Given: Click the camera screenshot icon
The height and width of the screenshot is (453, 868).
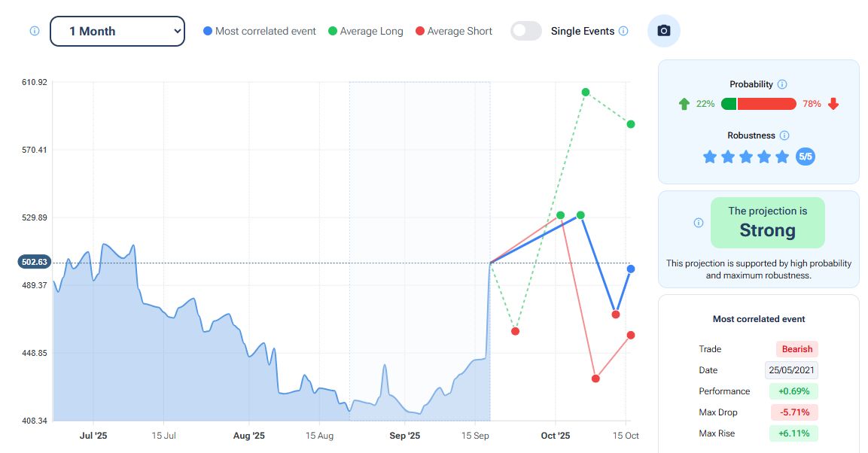Looking at the screenshot, I should coord(664,31).
